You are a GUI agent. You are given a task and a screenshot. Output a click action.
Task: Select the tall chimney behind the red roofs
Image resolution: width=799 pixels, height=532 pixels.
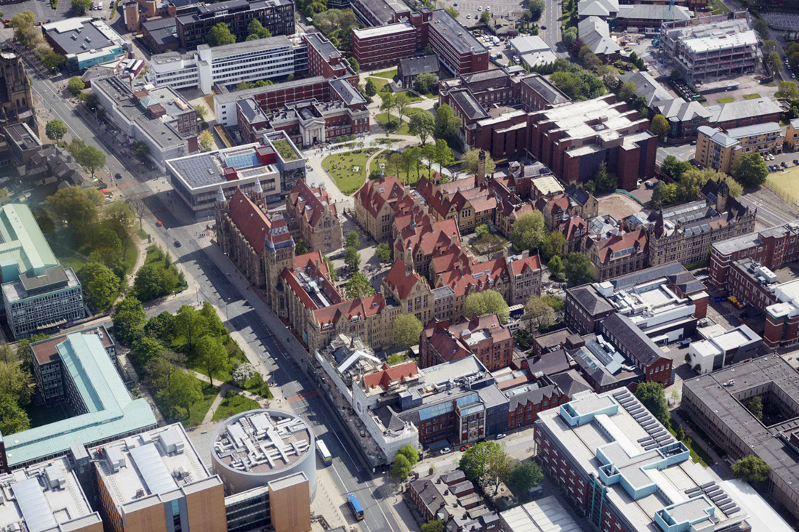coord(481,168)
